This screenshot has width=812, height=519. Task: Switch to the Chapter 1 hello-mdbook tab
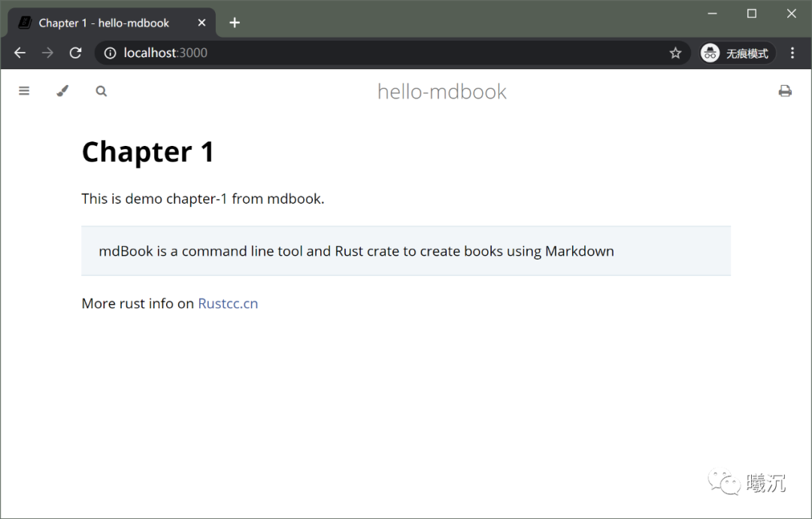[105, 23]
